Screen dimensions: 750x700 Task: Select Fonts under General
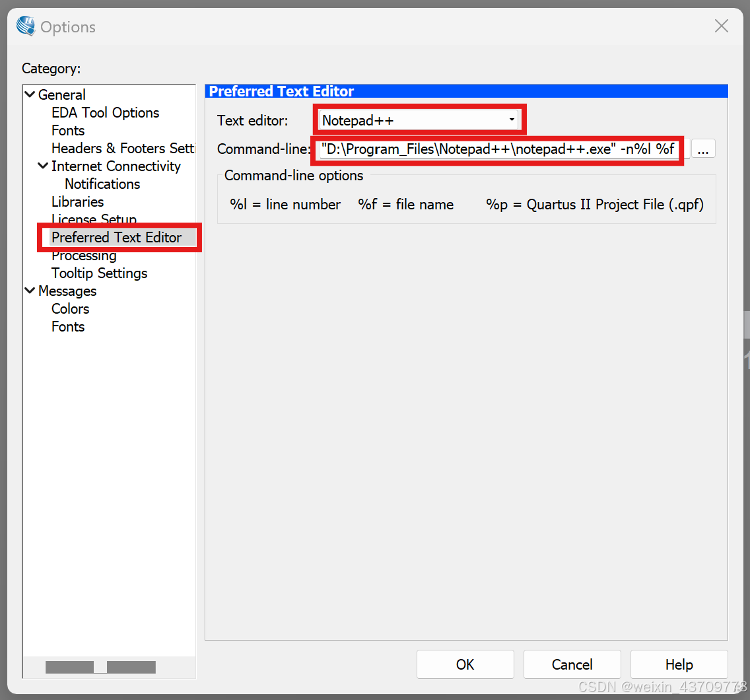[68, 130]
